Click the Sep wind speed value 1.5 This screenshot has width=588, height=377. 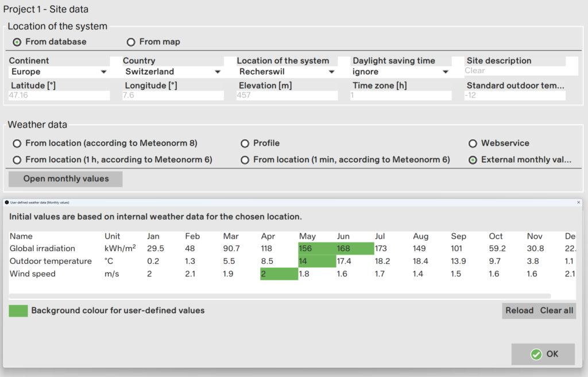pyautogui.click(x=456, y=274)
